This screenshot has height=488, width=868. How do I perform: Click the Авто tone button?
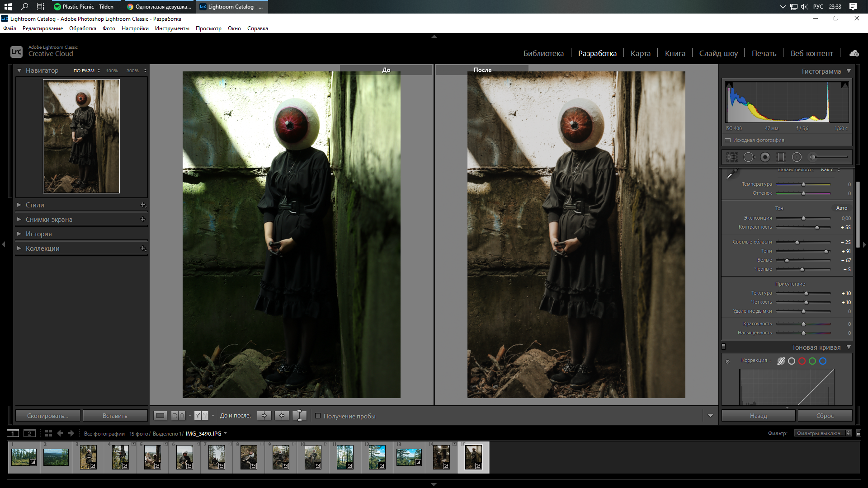[842, 208]
